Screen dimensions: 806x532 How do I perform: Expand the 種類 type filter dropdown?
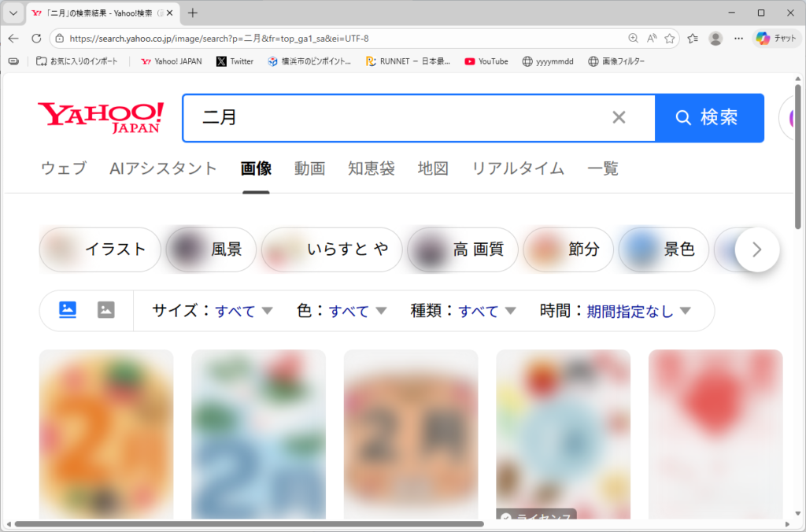464,311
